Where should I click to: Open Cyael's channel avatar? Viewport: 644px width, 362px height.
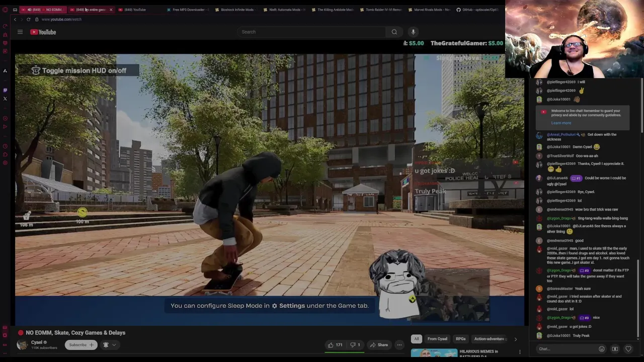point(22,344)
